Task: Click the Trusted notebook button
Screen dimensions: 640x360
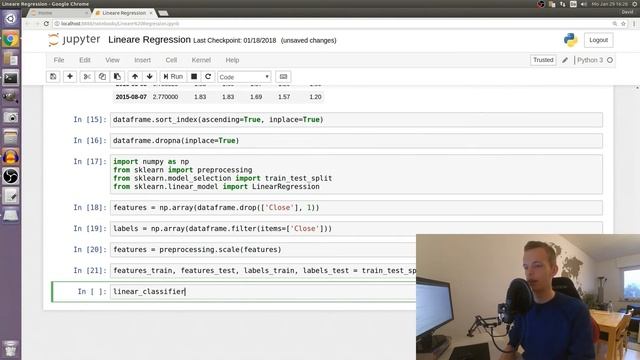Action: [543, 60]
